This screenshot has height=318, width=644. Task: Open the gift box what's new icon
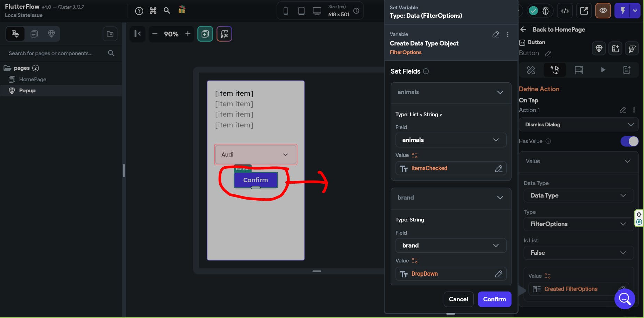tap(181, 10)
